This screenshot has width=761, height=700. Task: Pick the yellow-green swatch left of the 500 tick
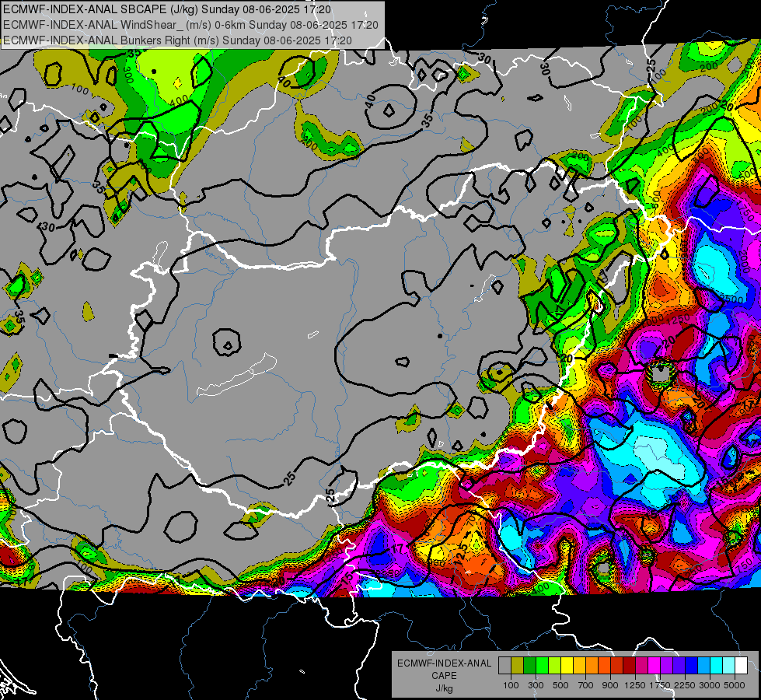click(x=555, y=666)
